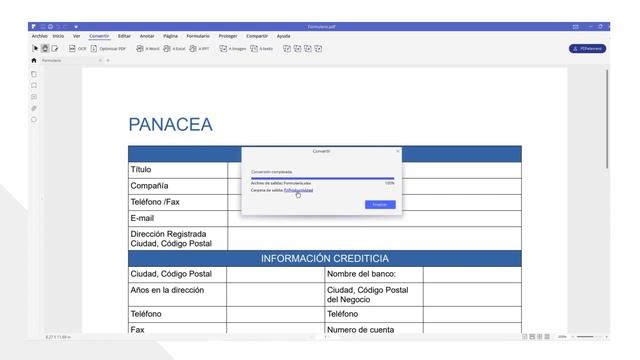This screenshot has width=640, height=360.
Task: Open a new tab with plus
Action: click(108, 60)
